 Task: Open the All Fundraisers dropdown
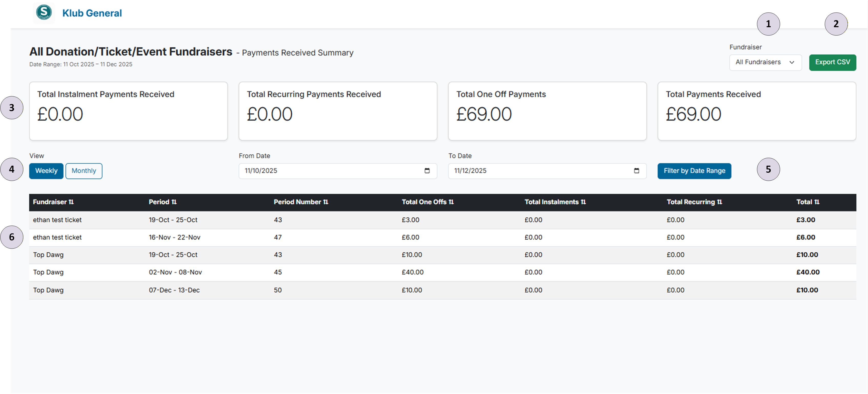[765, 62]
